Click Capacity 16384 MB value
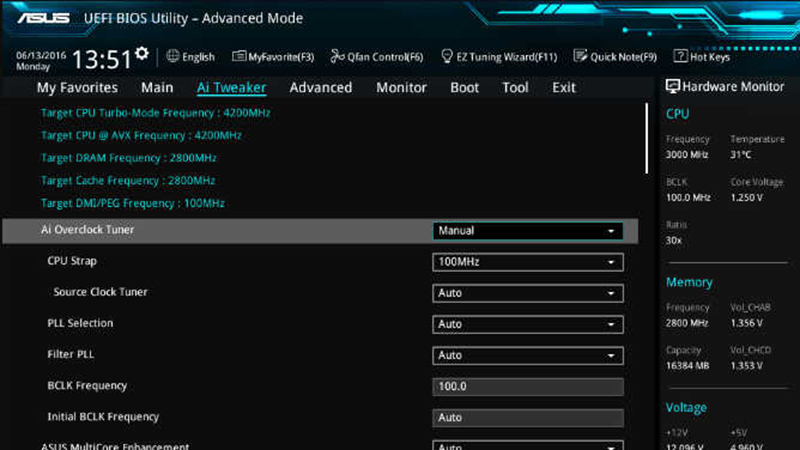The width and height of the screenshot is (800, 450). 687,366
